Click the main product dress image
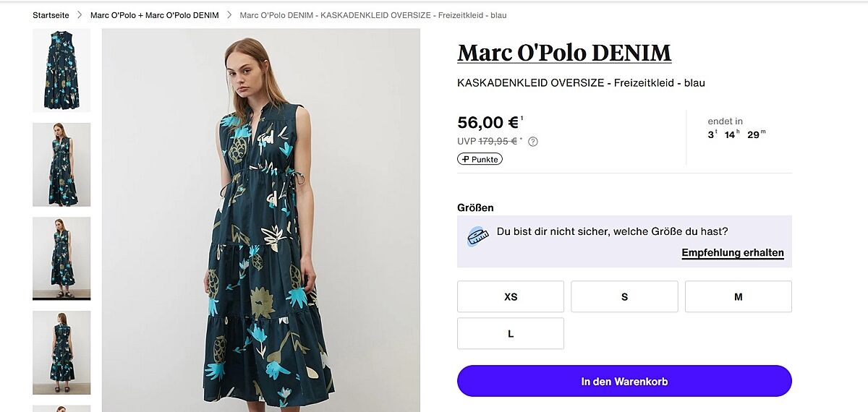The width and height of the screenshot is (868, 412). [x=261, y=220]
